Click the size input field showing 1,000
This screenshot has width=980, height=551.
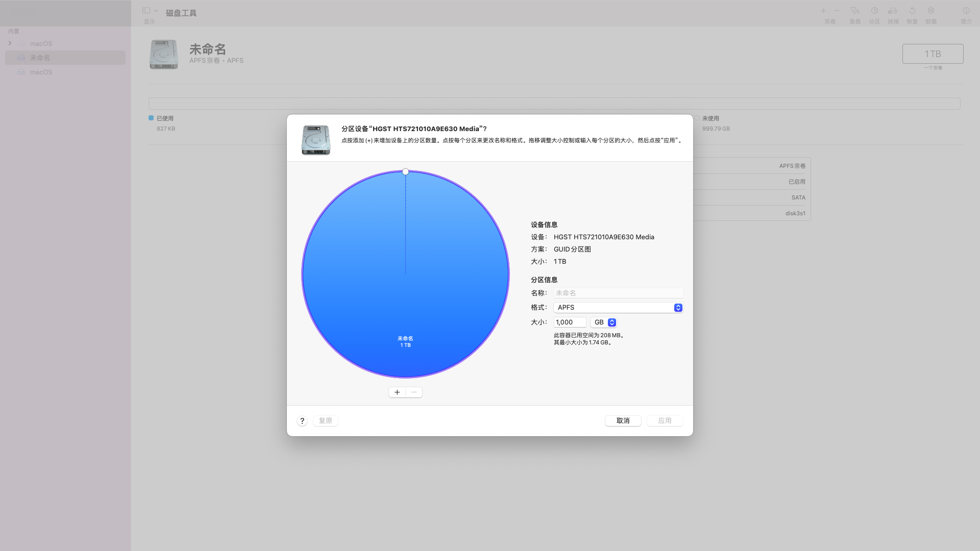coord(570,322)
